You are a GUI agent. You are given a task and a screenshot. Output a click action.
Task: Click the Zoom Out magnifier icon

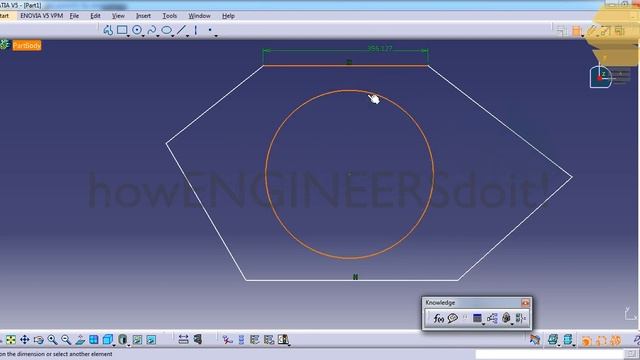tap(66, 340)
